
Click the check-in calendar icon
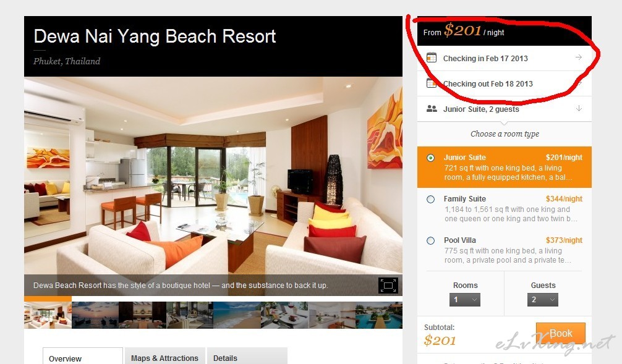[431, 58]
